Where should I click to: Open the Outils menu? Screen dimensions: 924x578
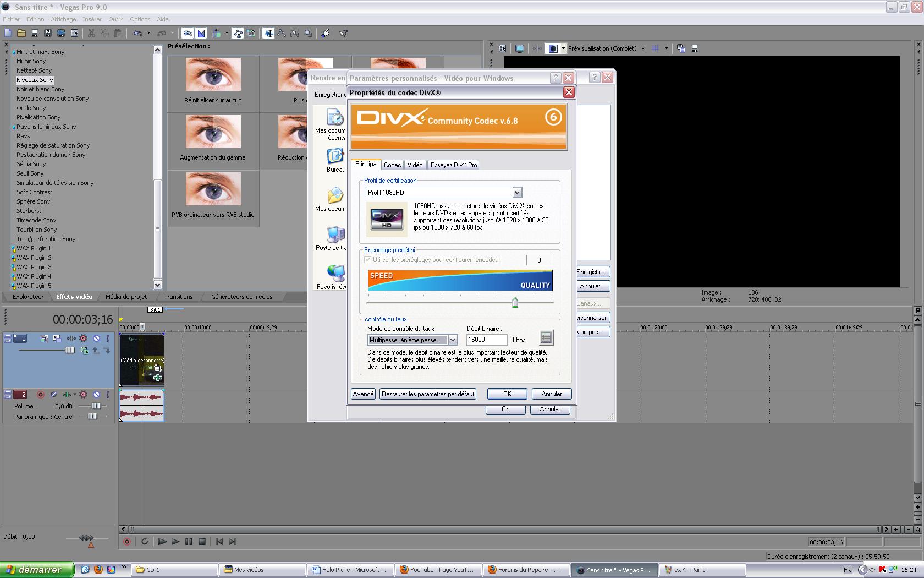point(116,19)
